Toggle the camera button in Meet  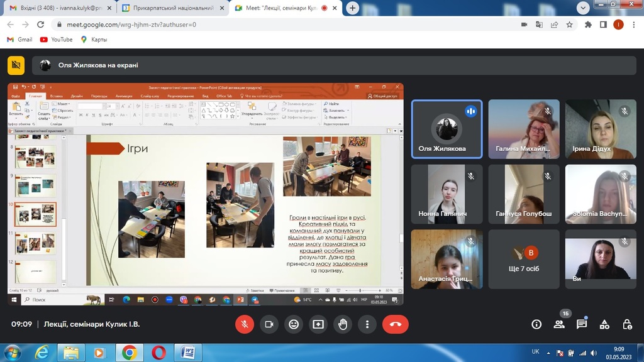269,324
